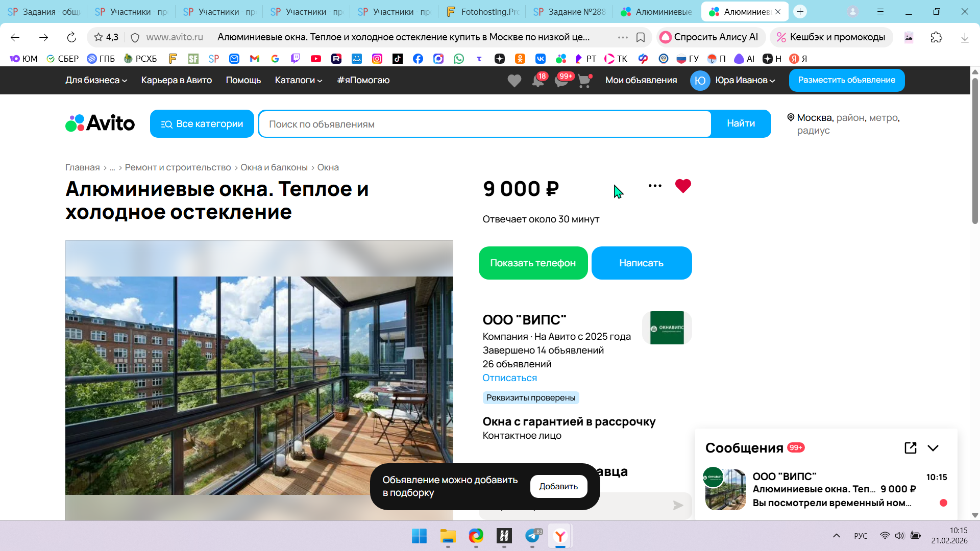Open the shopping cart icon in header
The width and height of the screenshot is (980, 551).
(x=584, y=81)
